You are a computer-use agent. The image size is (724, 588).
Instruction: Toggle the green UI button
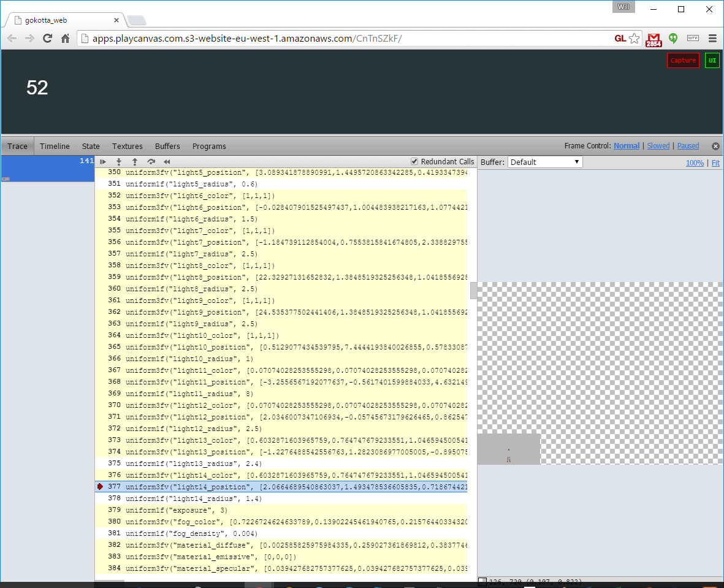[712, 60]
